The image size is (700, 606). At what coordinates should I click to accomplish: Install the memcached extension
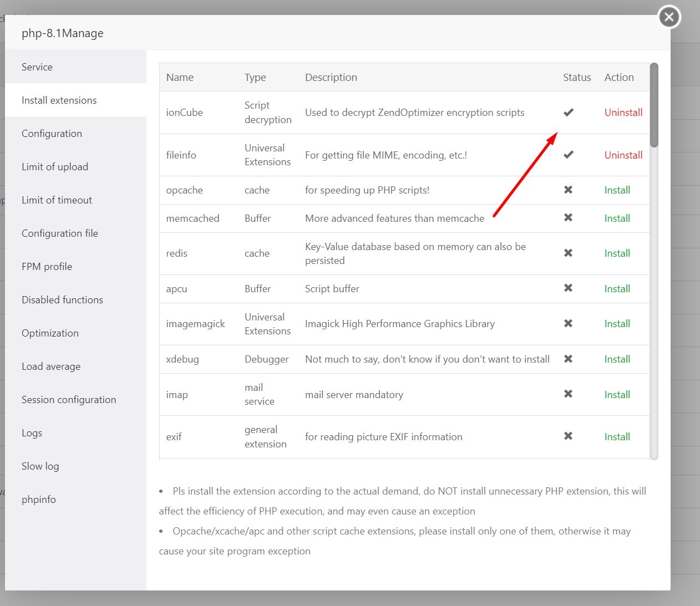[617, 218]
